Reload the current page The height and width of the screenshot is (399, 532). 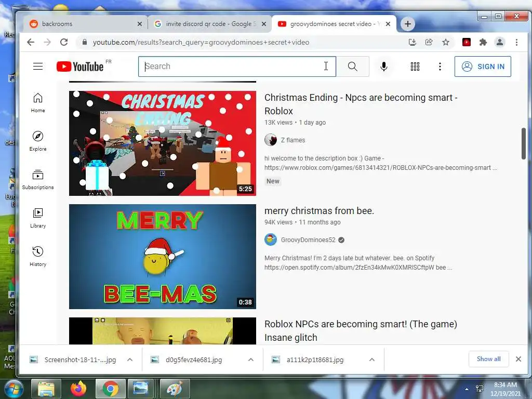tap(64, 42)
